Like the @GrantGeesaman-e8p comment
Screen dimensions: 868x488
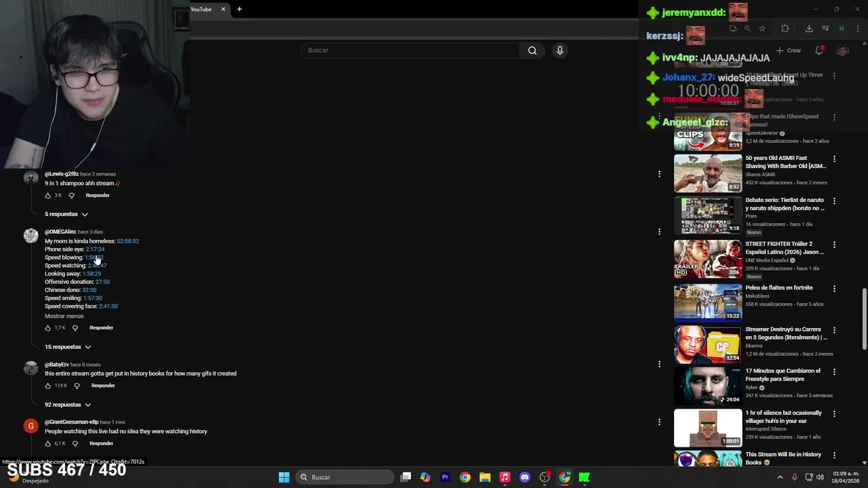click(x=47, y=443)
